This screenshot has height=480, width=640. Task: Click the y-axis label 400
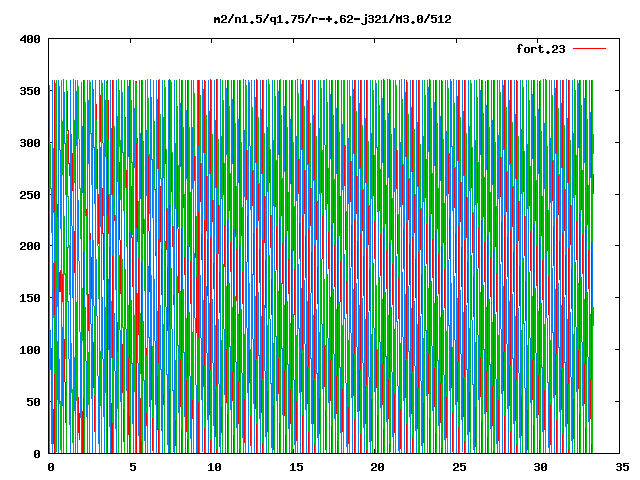[x=30, y=39]
